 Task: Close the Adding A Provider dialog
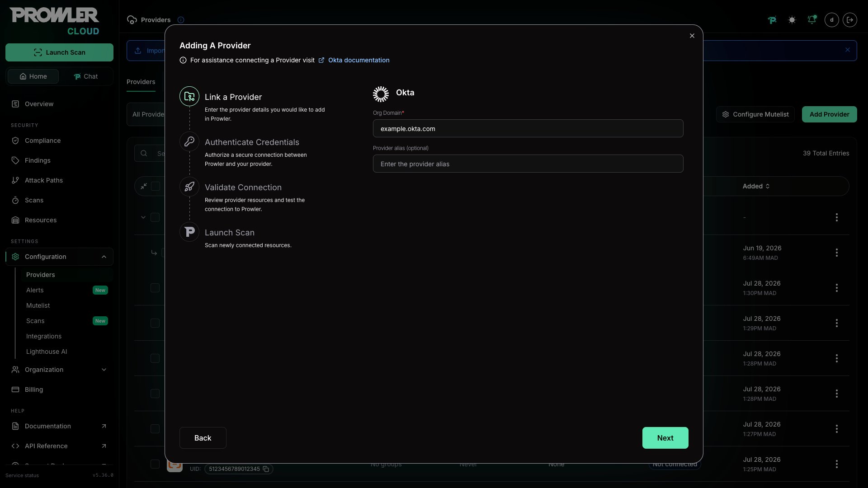[692, 36]
